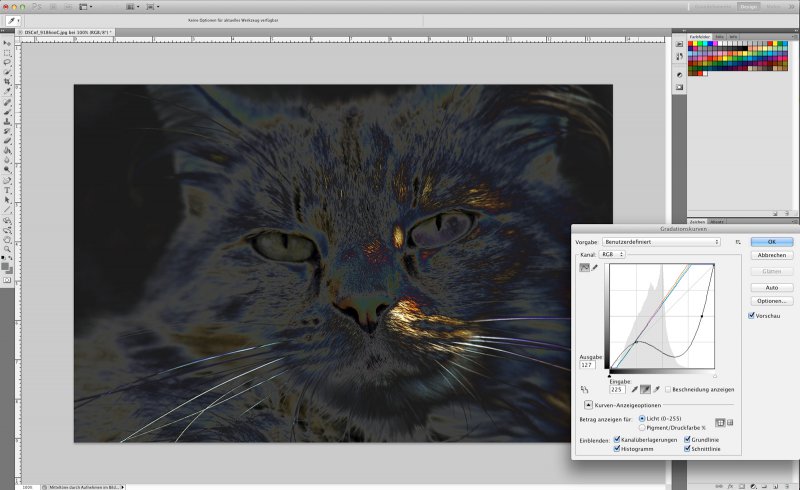This screenshot has height=490, width=800.
Task: Choose the black point eyedropper in Curves
Action: coord(635,389)
